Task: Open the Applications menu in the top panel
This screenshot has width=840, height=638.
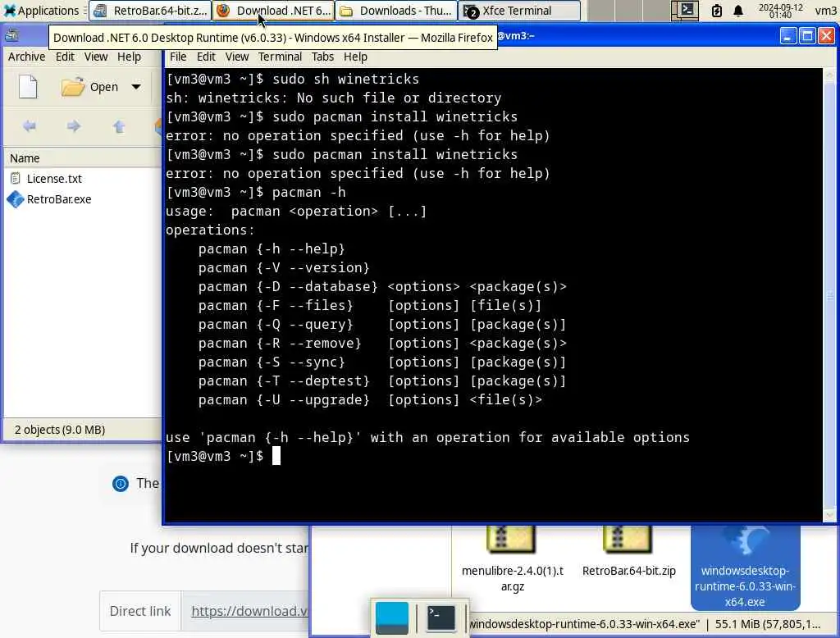Action: 41,11
